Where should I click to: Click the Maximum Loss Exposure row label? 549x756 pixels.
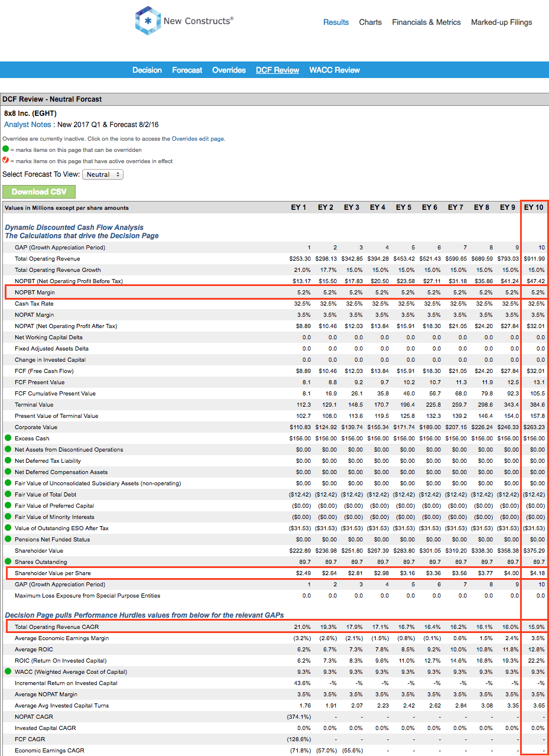[x=87, y=595]
